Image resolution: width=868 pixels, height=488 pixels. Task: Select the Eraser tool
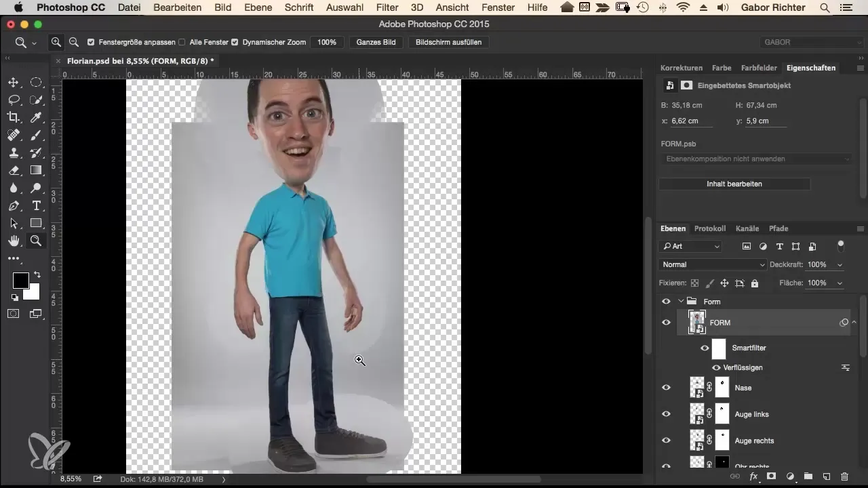tap(14, 170)
